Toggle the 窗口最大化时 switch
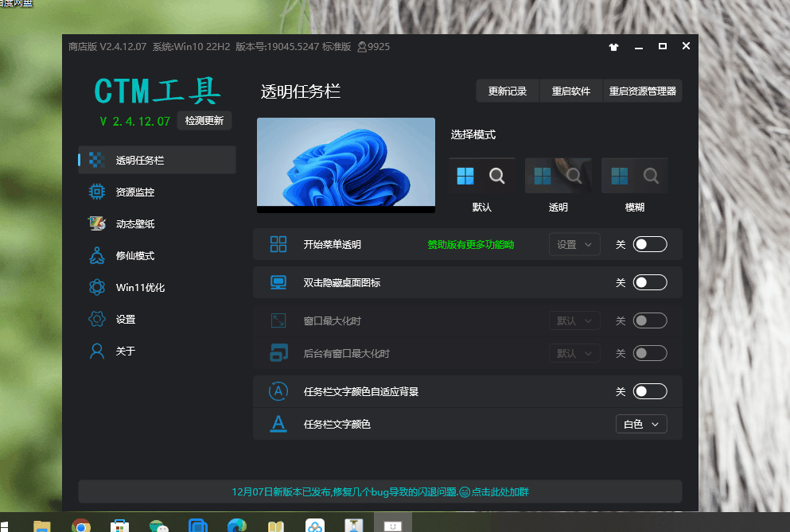 pyautogui.click(x=650, y=320)
